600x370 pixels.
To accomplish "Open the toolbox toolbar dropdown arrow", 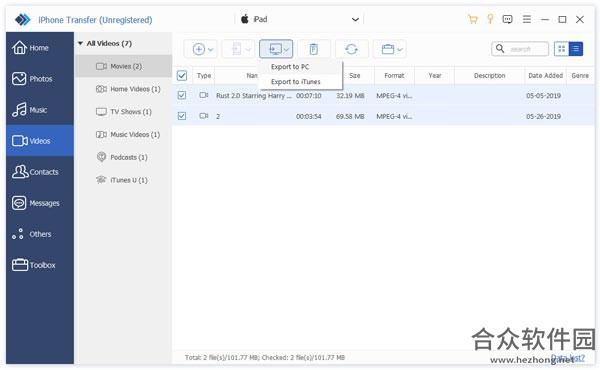I will (x=400, y=49).
